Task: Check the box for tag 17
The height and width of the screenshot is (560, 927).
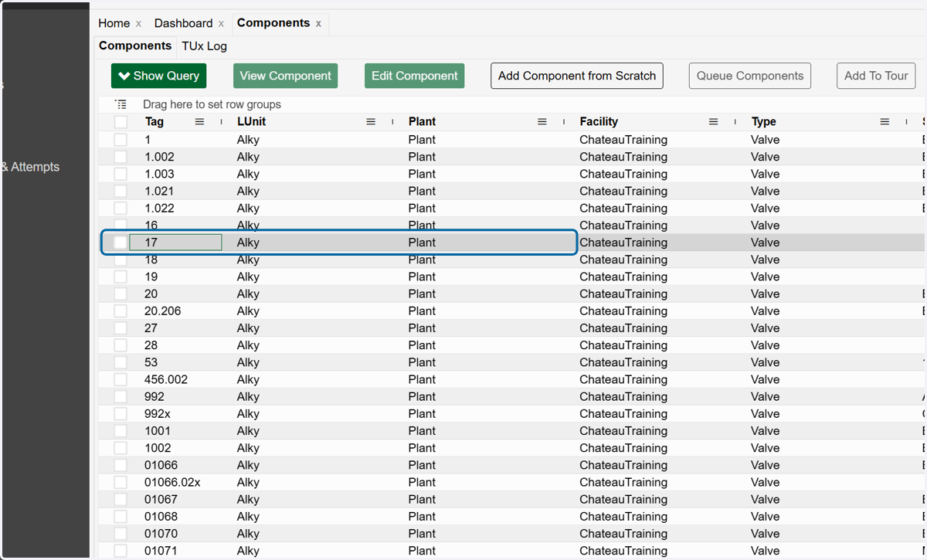Action: point(121,243)
